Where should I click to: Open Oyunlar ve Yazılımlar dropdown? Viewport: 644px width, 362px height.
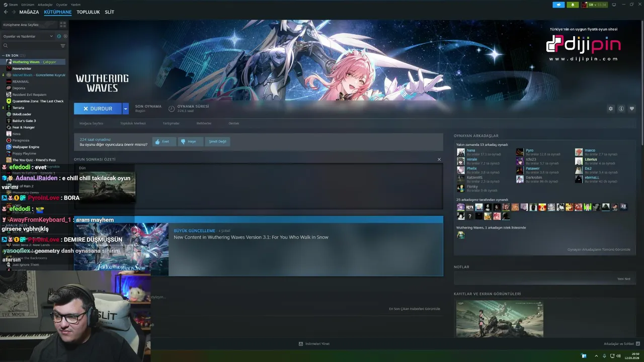point(28,36)
